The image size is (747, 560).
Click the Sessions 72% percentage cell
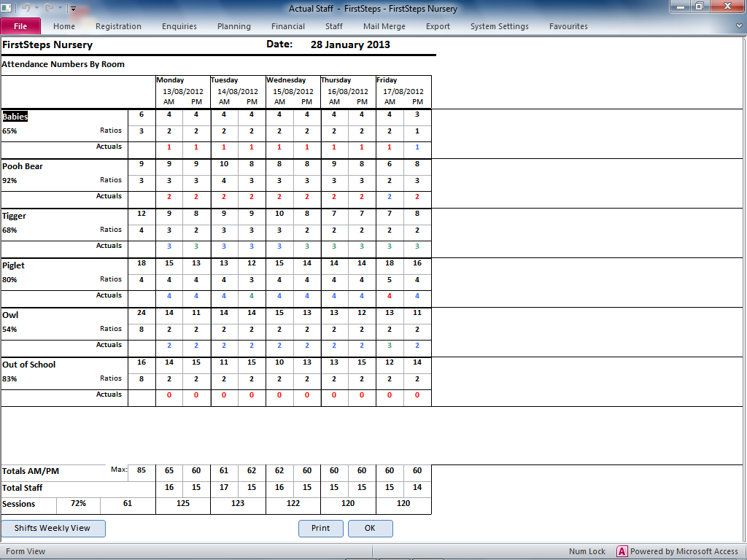coord(78,503)
